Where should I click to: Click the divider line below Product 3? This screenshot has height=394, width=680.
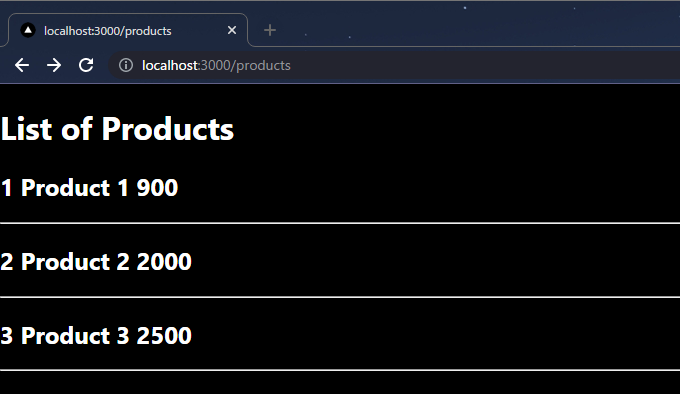340,370
